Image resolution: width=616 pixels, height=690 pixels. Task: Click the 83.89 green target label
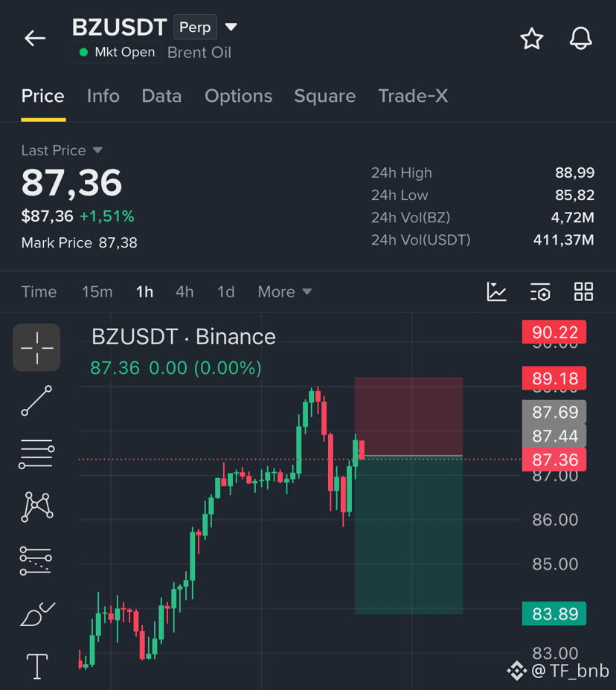tap(554, 613)
